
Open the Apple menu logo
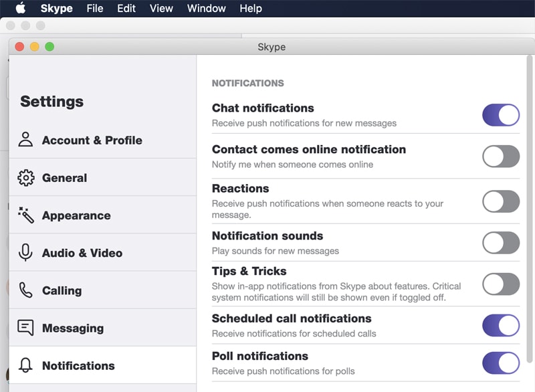(x=20, y=9)
